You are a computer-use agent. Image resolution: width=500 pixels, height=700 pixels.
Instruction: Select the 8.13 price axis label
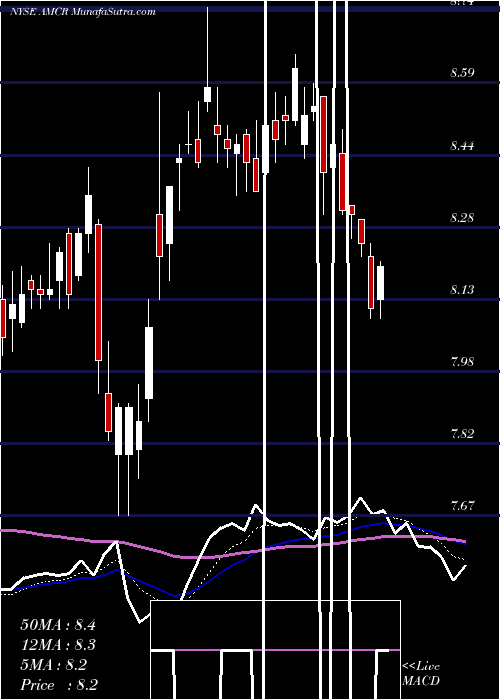[x=462, y=290]
